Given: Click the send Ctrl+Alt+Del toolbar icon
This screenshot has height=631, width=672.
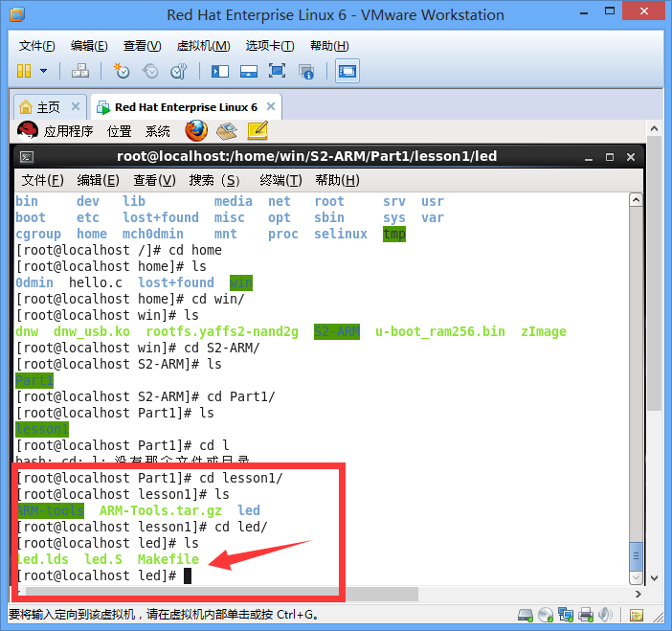Looking at the screenshot, I should (x=80, y=71).
